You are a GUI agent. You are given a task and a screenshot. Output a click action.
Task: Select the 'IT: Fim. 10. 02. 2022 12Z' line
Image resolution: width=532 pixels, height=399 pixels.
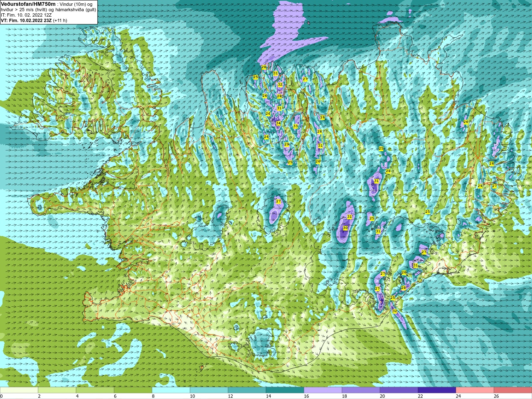click(26, 15)
